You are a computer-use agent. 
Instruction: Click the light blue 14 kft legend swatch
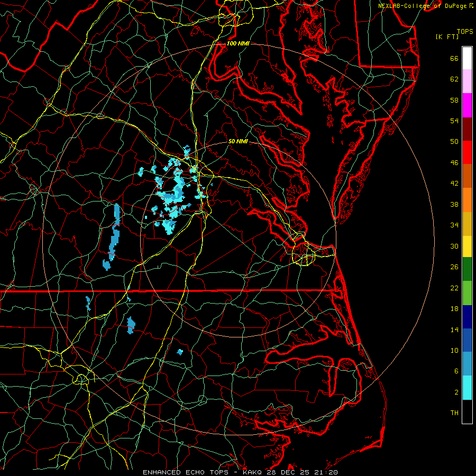[x=467, y=364]
